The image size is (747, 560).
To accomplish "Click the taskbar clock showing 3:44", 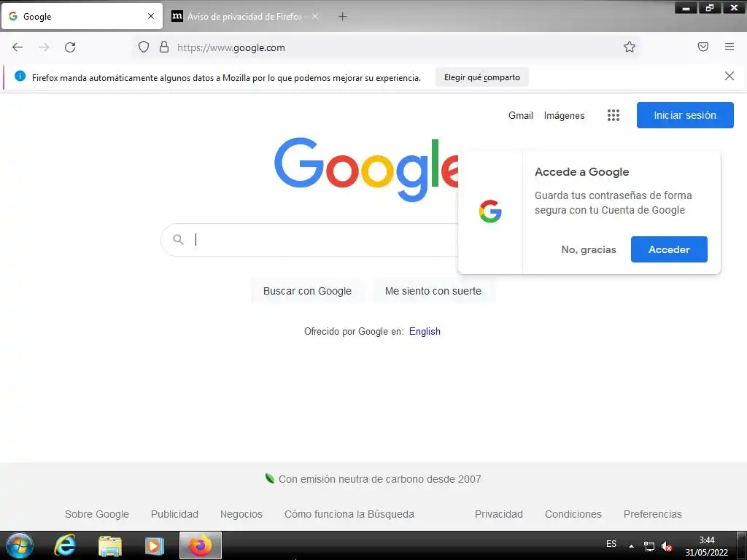I will [706, 546].
